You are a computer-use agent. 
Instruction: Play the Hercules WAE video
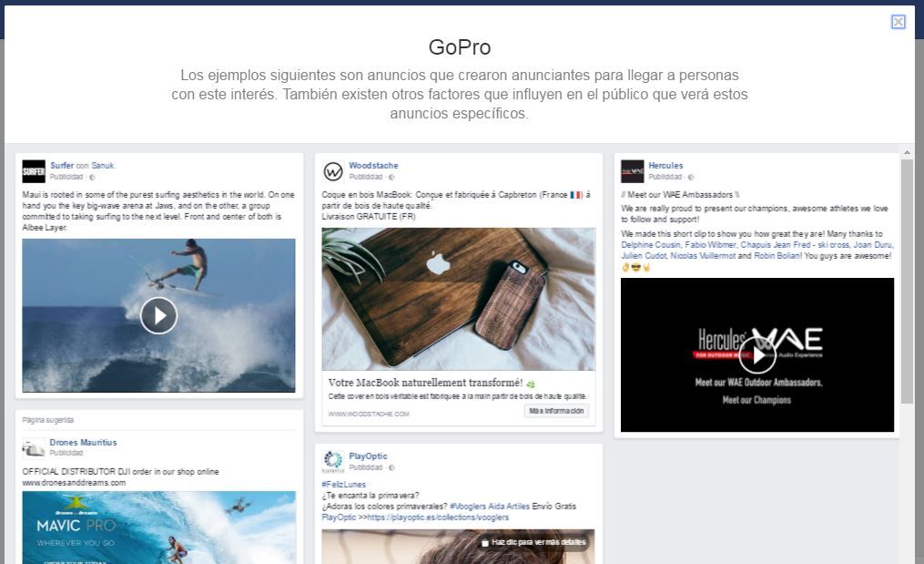point(757,355)
